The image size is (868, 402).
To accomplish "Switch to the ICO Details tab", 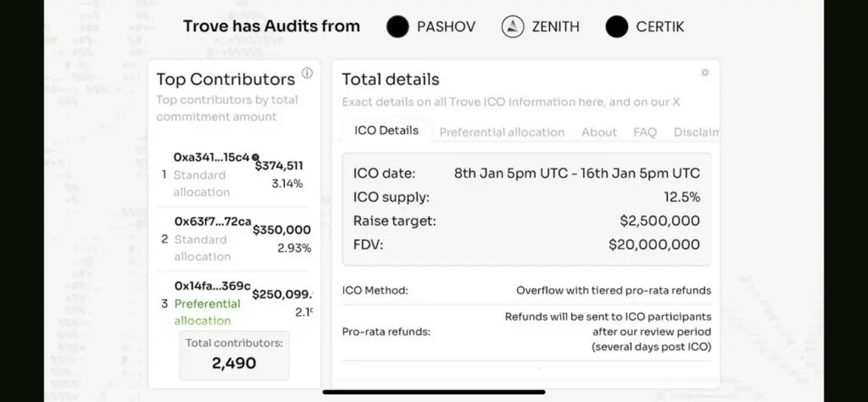I will tap(386, 131).
